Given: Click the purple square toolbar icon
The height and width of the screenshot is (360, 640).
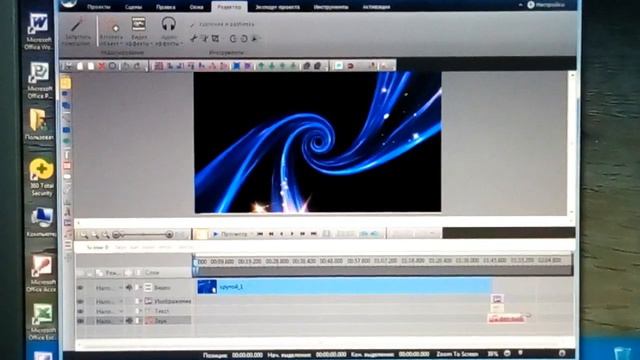Looking at the screenshot, I should (247, 66).
